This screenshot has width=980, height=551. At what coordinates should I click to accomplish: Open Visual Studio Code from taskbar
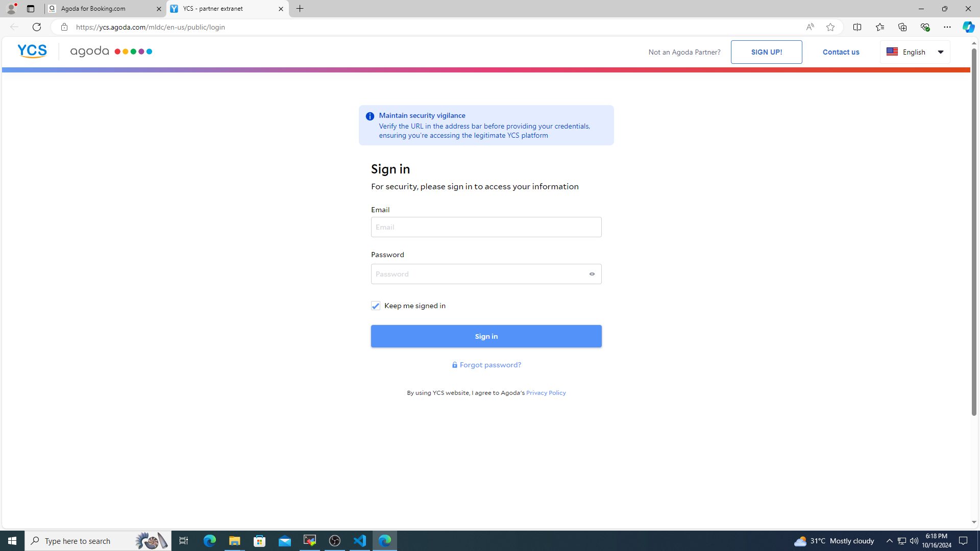point(360,541)
